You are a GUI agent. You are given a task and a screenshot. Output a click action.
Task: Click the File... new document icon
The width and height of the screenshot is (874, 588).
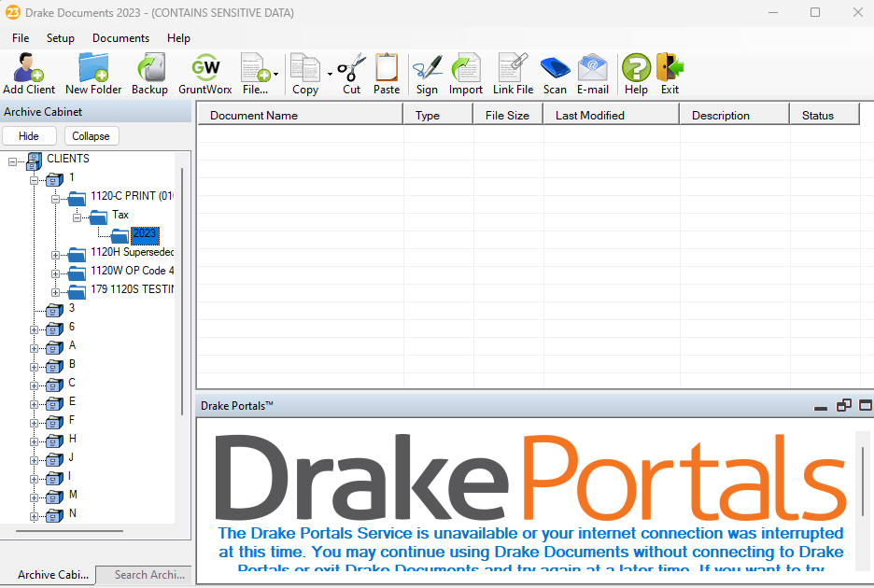[255, 74]
